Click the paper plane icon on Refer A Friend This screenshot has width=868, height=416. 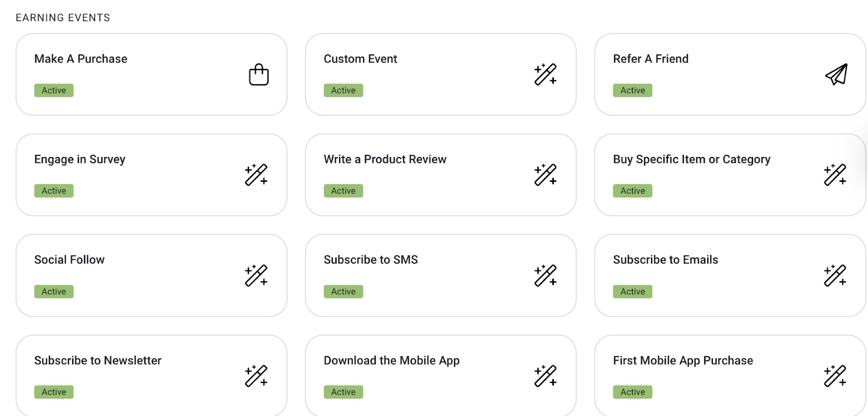click(x=836, y=74)
